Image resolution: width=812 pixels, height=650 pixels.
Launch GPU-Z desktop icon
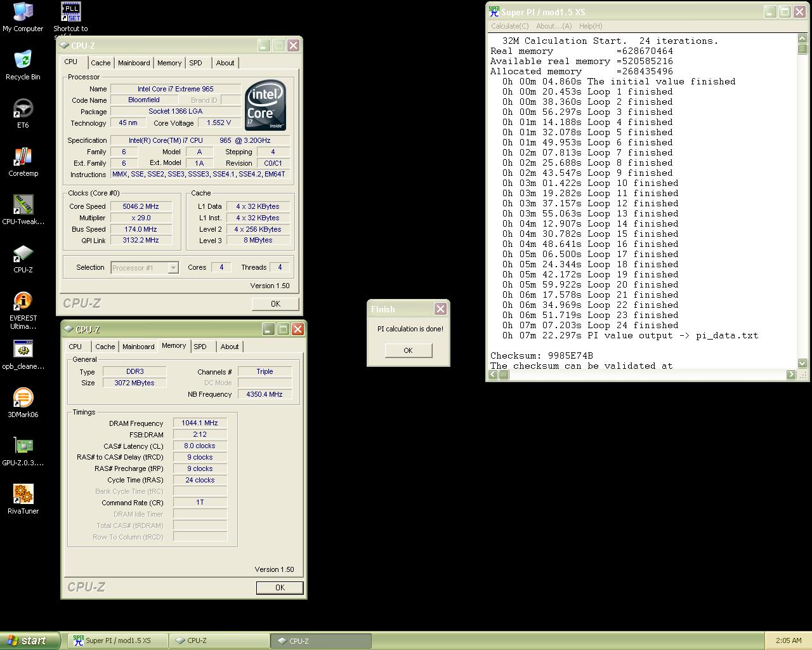[x=23, y=451]
